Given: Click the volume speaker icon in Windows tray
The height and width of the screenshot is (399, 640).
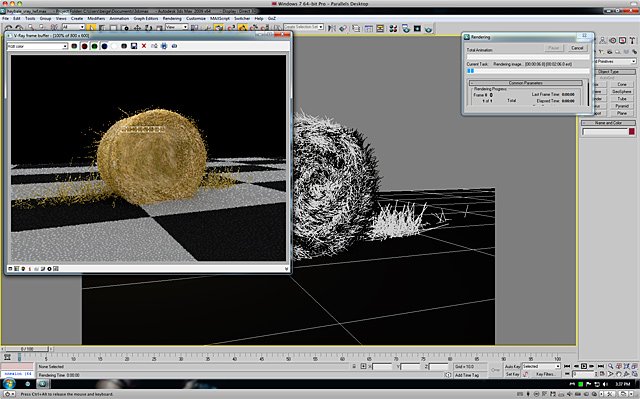Looking at the screenshot, I should tap(605, 384).
